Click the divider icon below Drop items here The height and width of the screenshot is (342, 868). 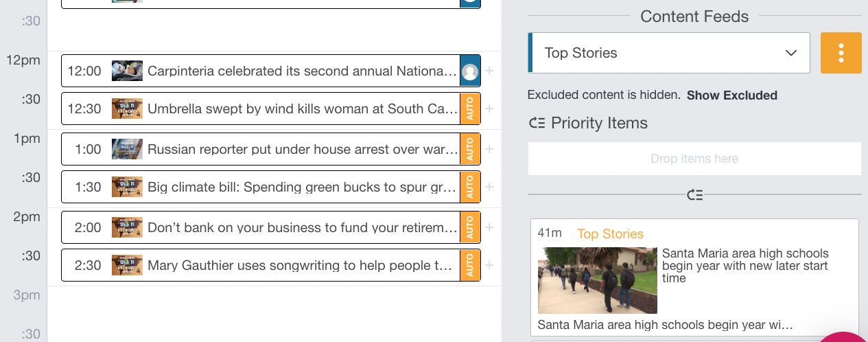point(694,195)
